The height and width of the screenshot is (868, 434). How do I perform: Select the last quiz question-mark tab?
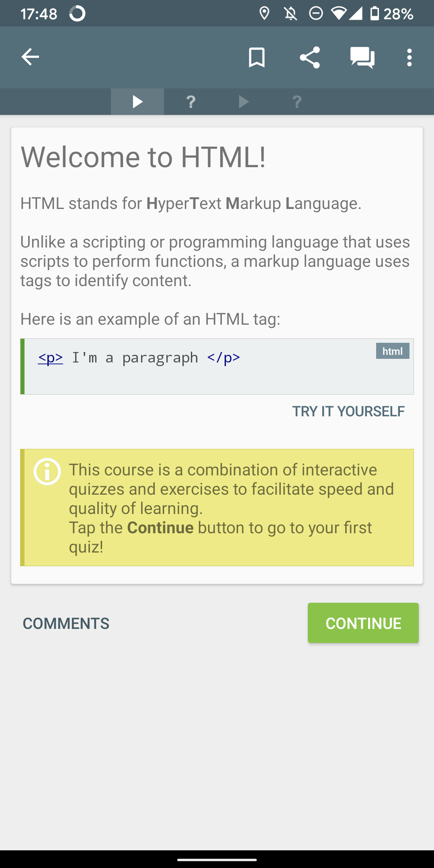[x=297, y=102]
